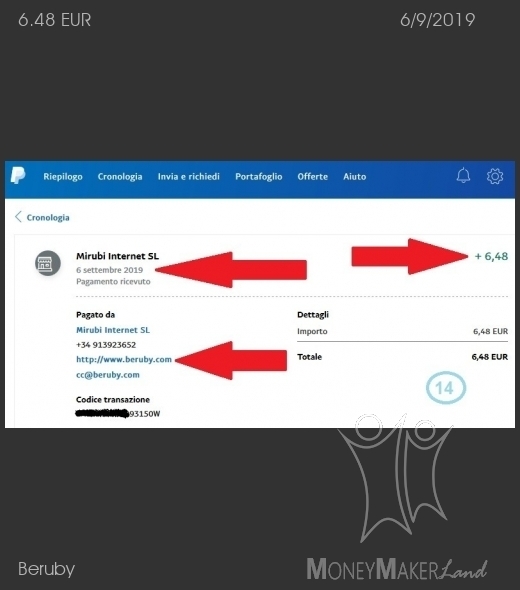Click the back chevron next to Cronologia
Screen dimensions: 520x590
point(18,217)
